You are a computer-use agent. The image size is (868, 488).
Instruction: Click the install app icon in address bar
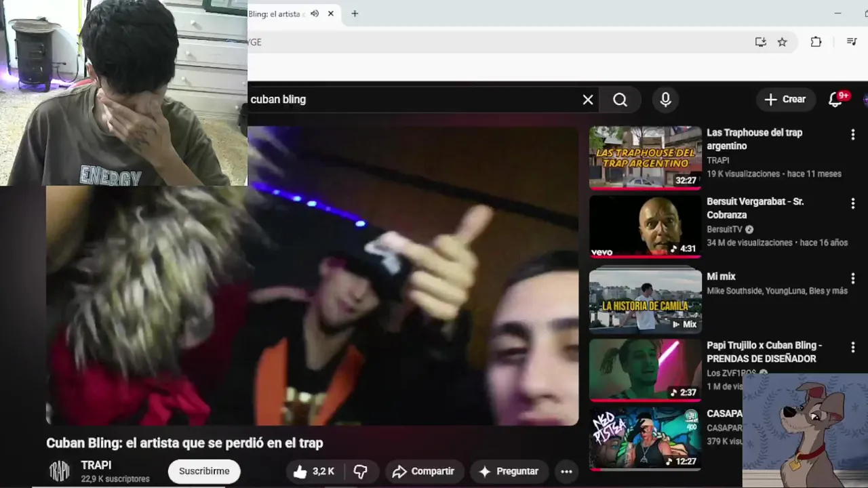(761, 42)
